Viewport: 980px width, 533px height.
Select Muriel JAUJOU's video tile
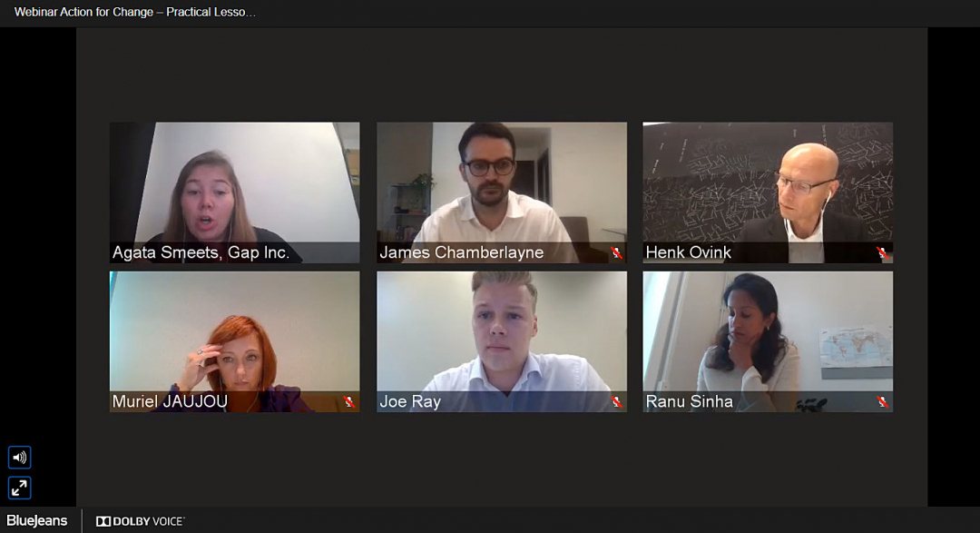coord(235,341)
